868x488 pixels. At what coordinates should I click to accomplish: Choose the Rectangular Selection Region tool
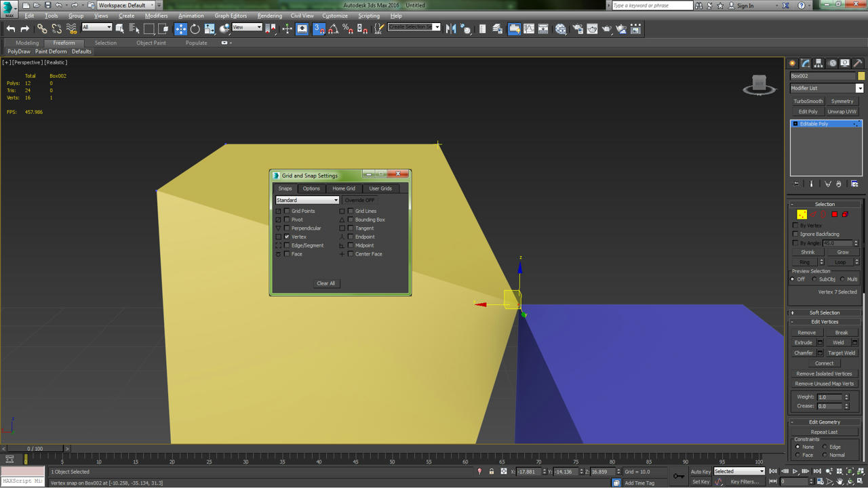(x=149, y=28)
